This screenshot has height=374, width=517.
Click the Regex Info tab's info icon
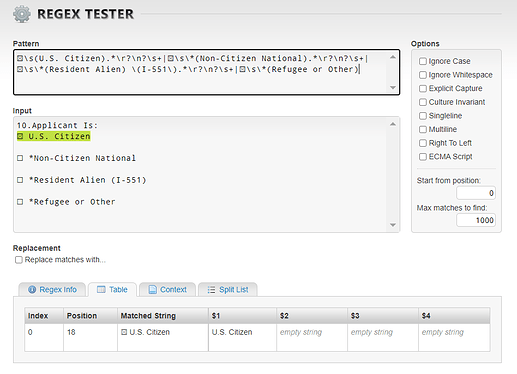pos(32,290)
